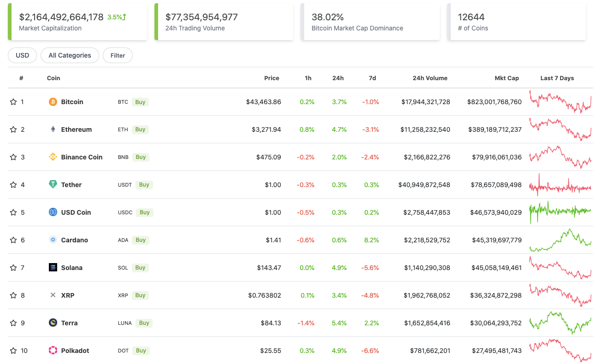Click Terra 1h change -1.4%
This screenshot has height=364, width=596.
click(306, 323)
